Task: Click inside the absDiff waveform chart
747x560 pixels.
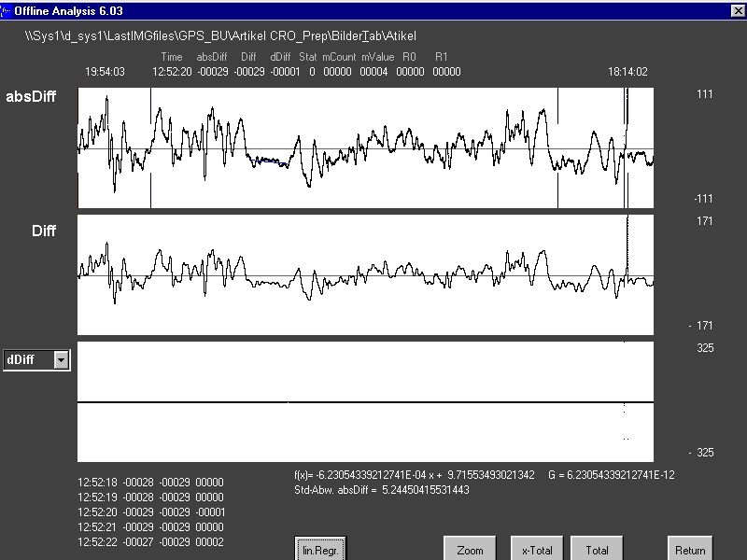Action: [x=365, y=148]
